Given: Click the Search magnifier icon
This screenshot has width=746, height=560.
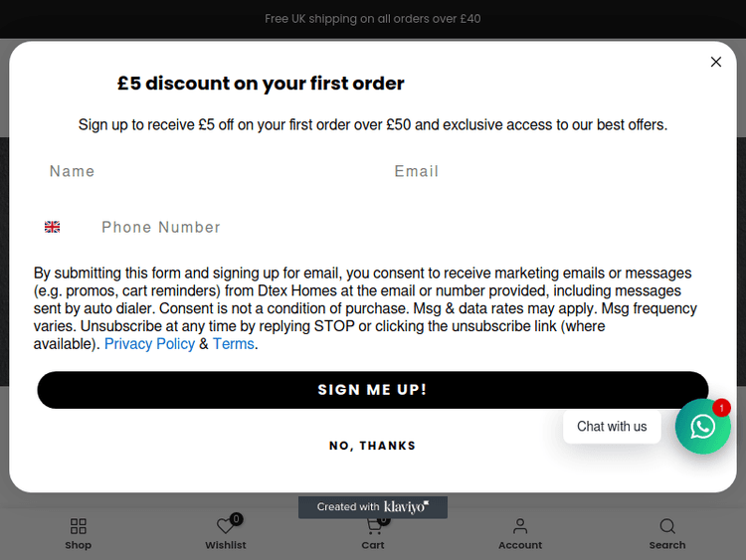Looking at the screenshot, I should click(667, 527).
